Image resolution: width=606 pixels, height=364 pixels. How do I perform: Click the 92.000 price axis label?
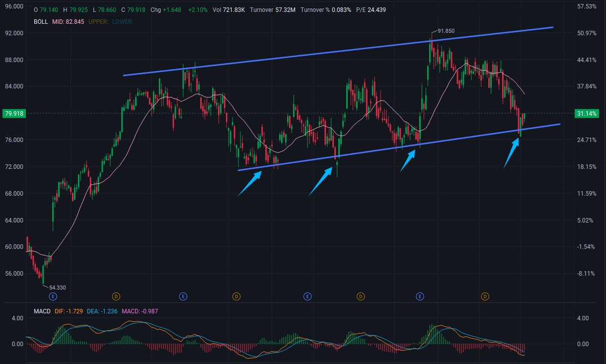click(14, 33)
